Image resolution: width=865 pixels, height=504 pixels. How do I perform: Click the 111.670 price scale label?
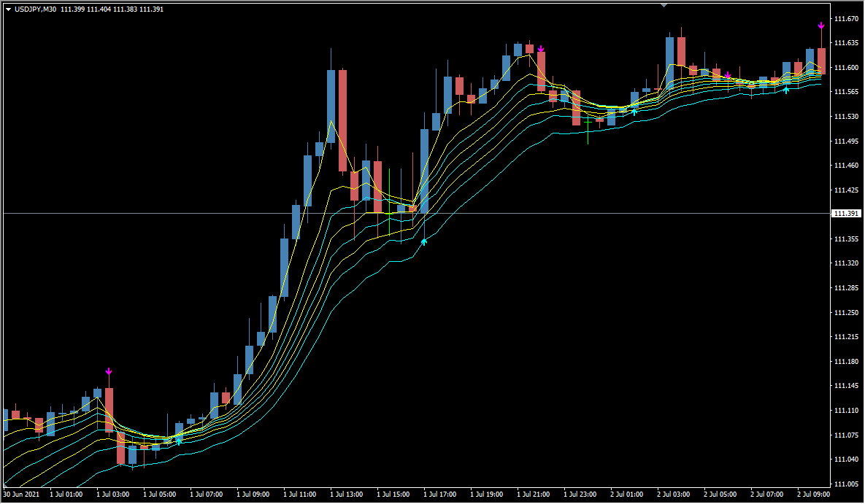(x=847, y=19)
